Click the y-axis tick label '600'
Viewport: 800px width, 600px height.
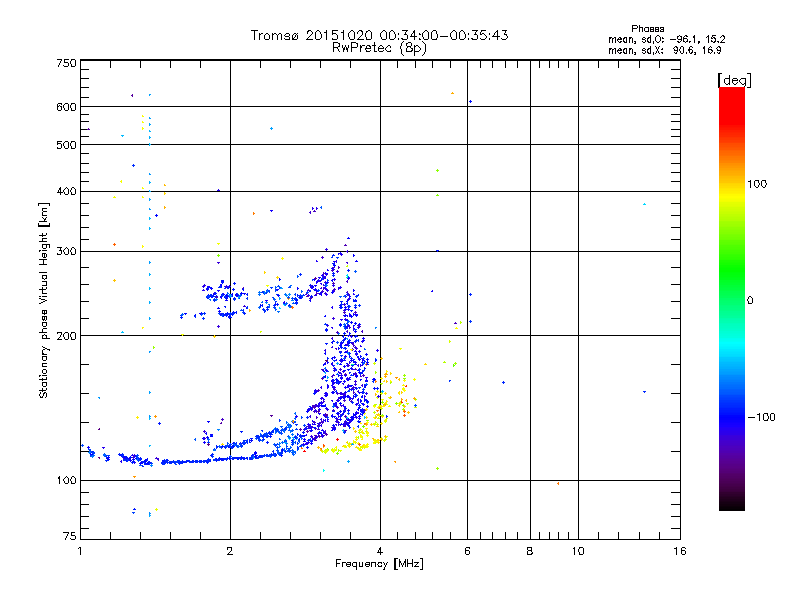(66, 107)
